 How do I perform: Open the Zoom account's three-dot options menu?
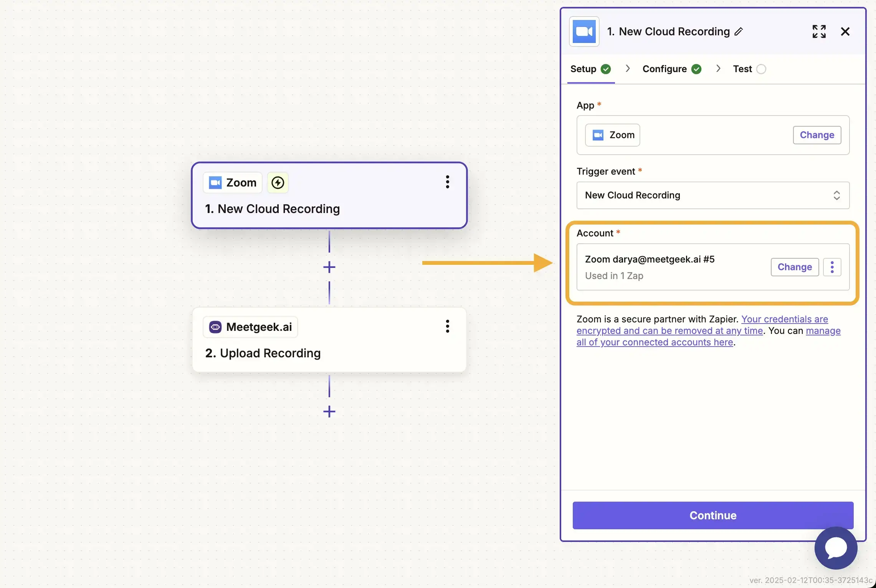tap(832, 267)
